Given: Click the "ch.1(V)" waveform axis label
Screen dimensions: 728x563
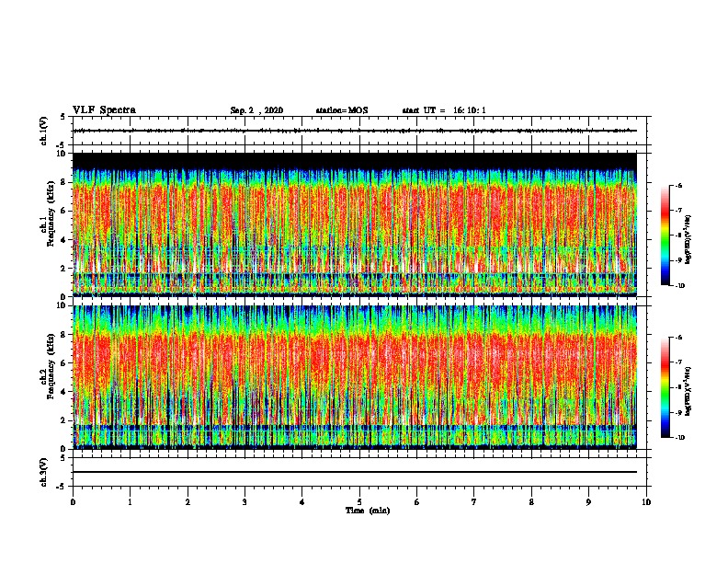Looking at the screenshot, I should coord(43,131).
